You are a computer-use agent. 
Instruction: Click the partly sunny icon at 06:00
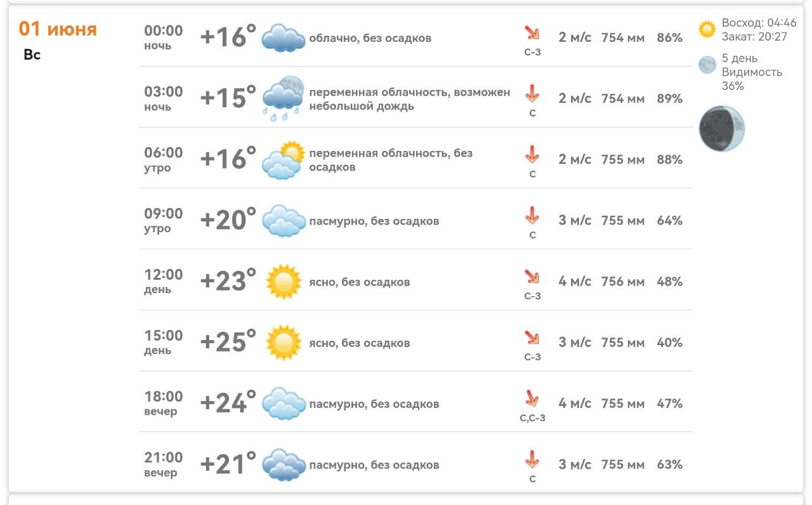[x=284, y=160]
